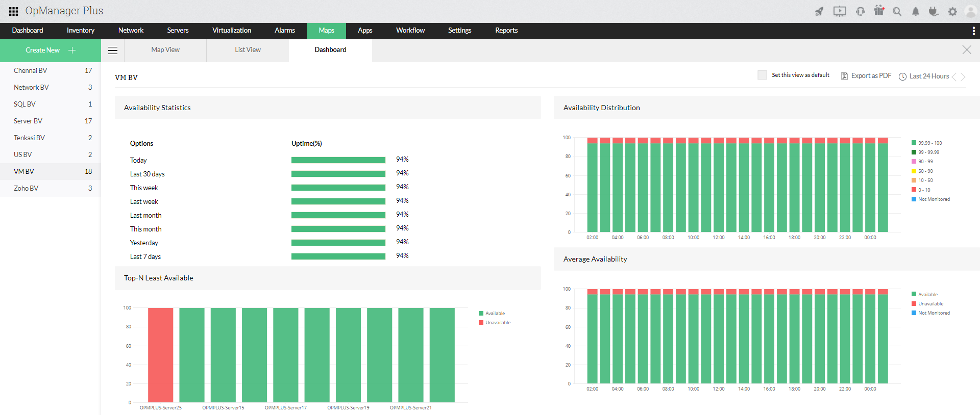Open the gift box what's new icon
This screenshot has height=415, width=980.
click(x=879, y=10)
